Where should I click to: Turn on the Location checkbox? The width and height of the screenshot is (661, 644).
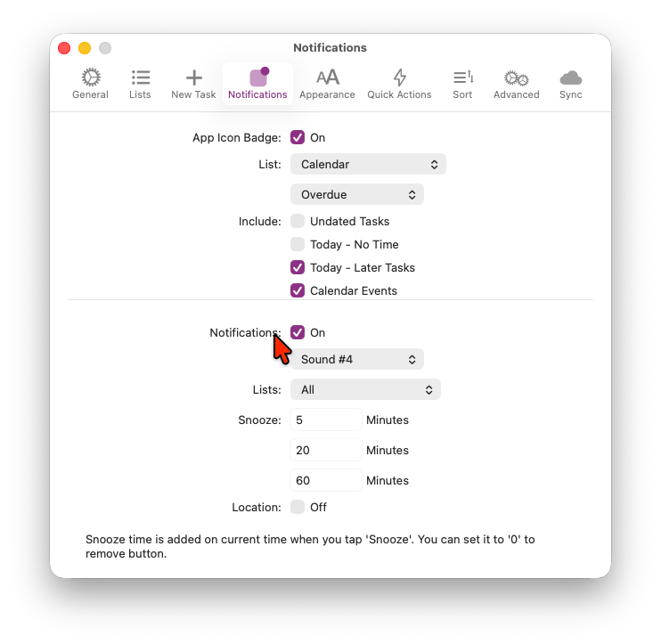[x=298, y=507]
